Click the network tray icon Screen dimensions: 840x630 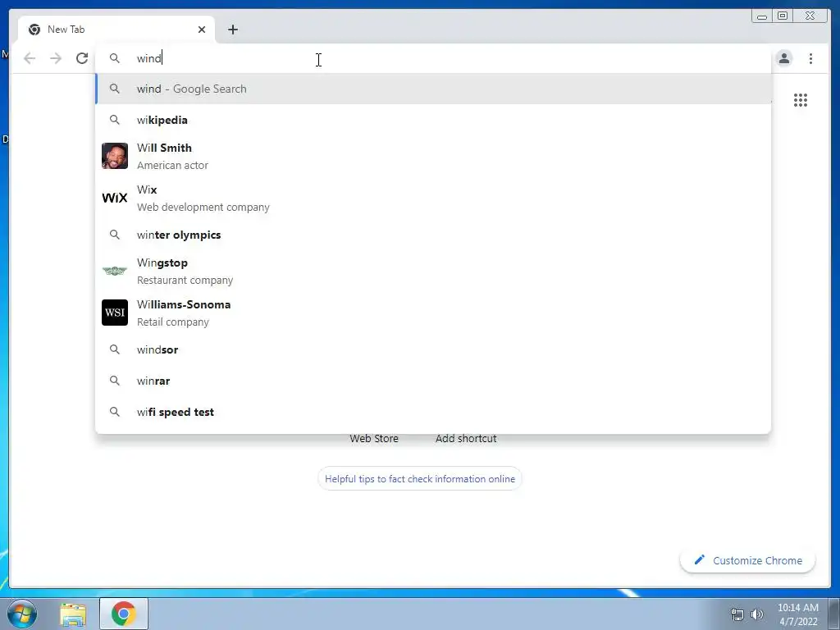pos(737,614)
